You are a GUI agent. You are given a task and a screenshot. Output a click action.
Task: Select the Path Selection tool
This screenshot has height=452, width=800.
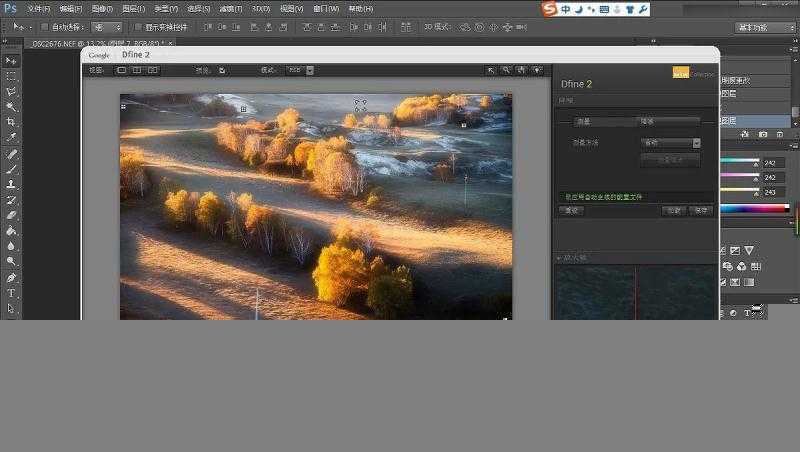pyautogui.click(x=11, y=309)
